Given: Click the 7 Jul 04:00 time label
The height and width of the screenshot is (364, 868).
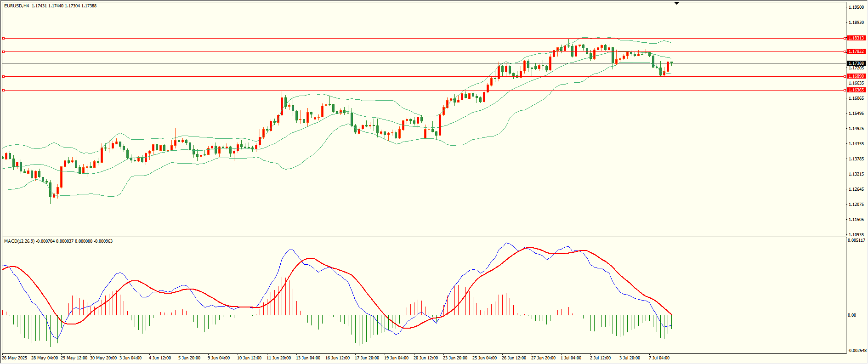Looking at the screenshot, I should pyautogui.click(x=659, y=358).
